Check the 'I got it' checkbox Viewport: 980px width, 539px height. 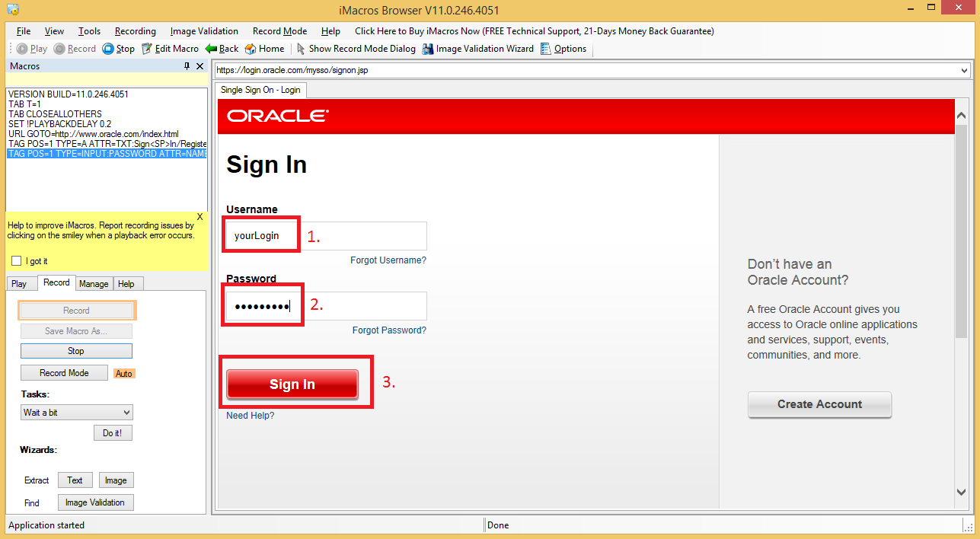click(16, 261)
